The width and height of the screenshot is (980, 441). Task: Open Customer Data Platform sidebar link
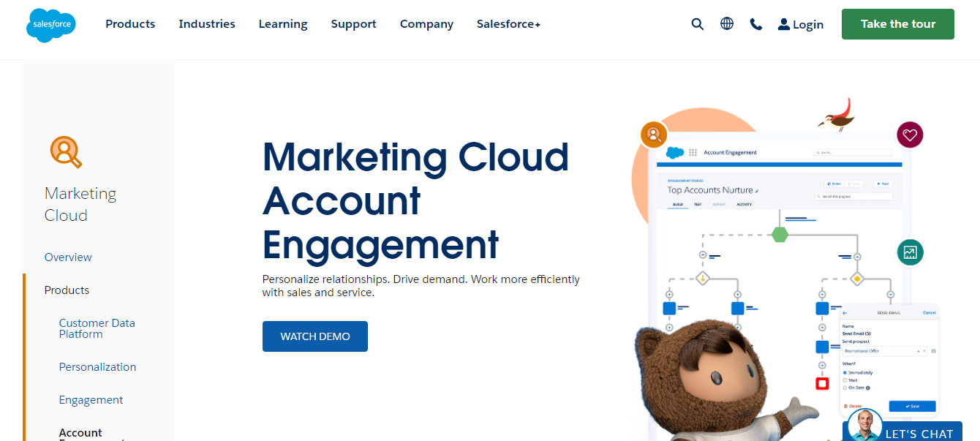tap(97, 328)
